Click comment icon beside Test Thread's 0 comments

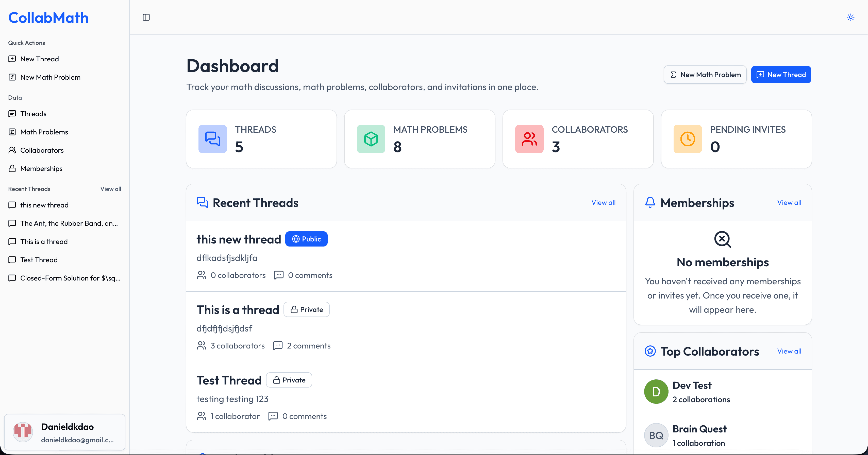tap(273, 416)
